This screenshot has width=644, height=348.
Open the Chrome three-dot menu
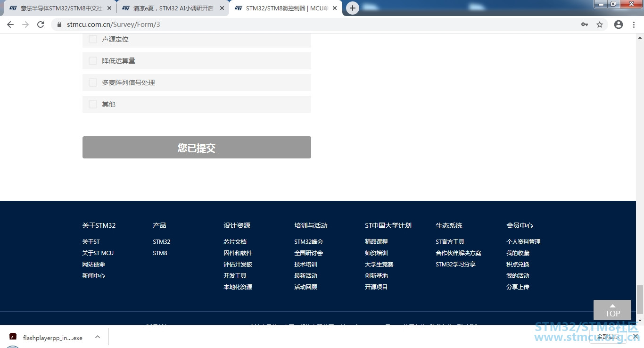[x=634, y=25]
